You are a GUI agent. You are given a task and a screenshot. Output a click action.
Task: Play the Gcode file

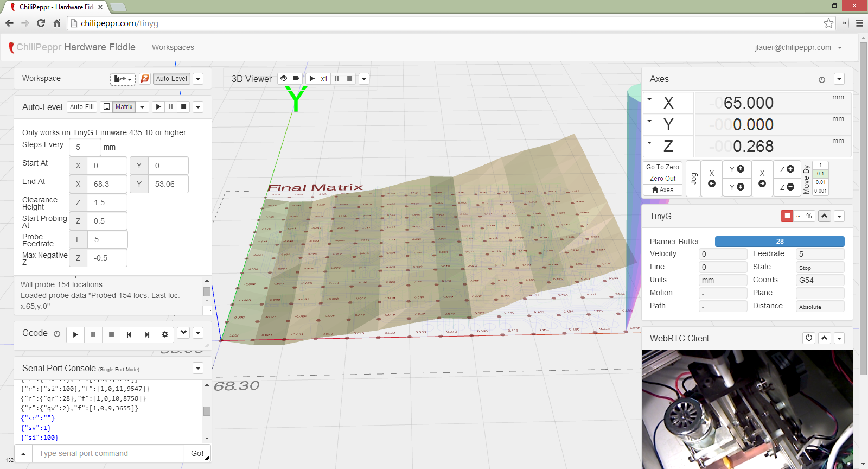click(x=75, y=334)
